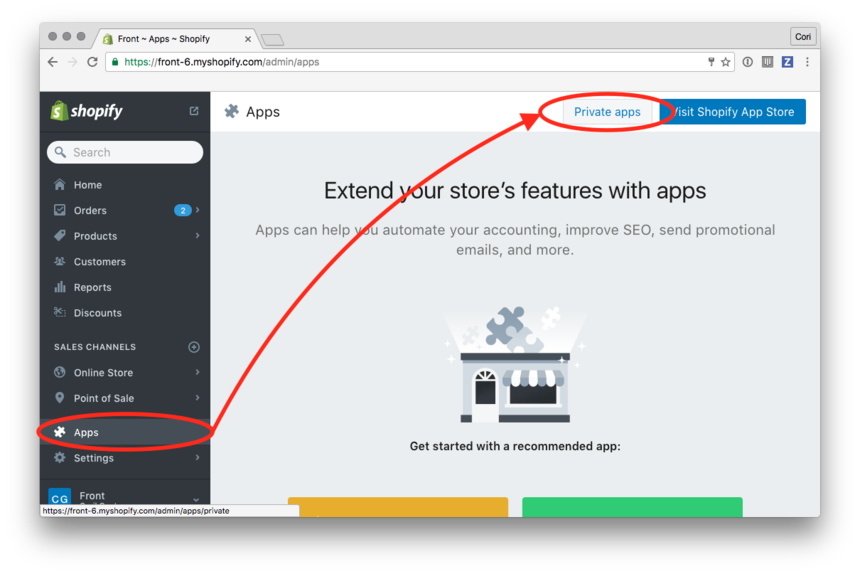Click the Settings gear icon
The height and width of the screenshot is (574, 860).
coord(60,457)
